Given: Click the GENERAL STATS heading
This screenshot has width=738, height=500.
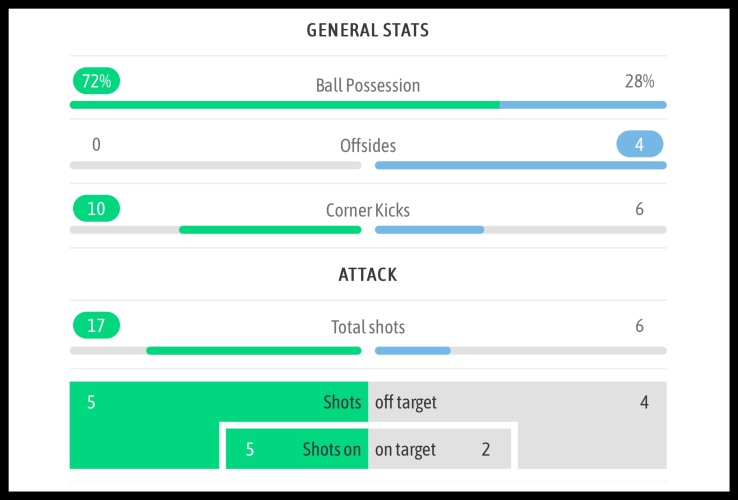Looking at the screenshot, I should 368,30.
